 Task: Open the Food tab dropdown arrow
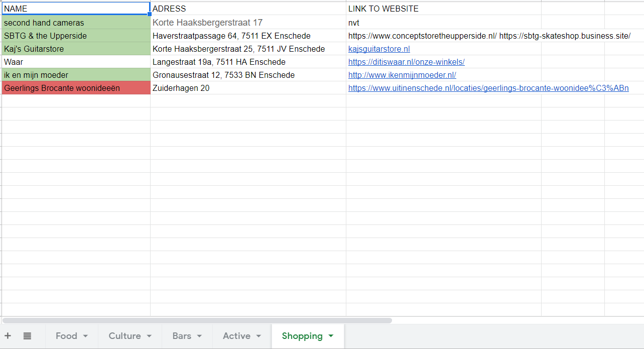(x=85, y=336)
